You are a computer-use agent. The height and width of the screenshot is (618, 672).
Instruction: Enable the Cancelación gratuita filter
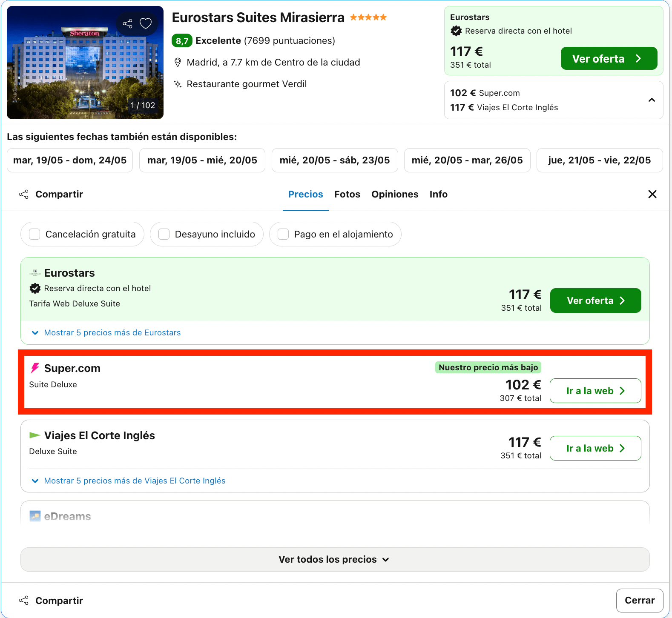pos(34,234)
